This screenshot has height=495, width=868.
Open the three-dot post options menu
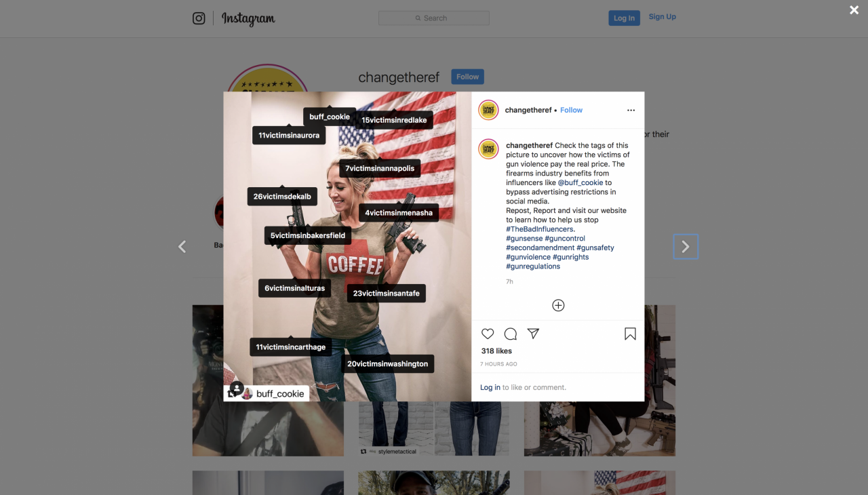click(631, 110)
